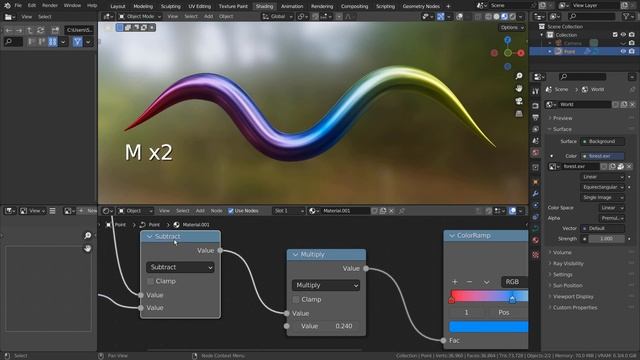The height and width of the screenshot is (360, 640).
Task: Click the image editor hand pan icon
Action: pos(87,248)
